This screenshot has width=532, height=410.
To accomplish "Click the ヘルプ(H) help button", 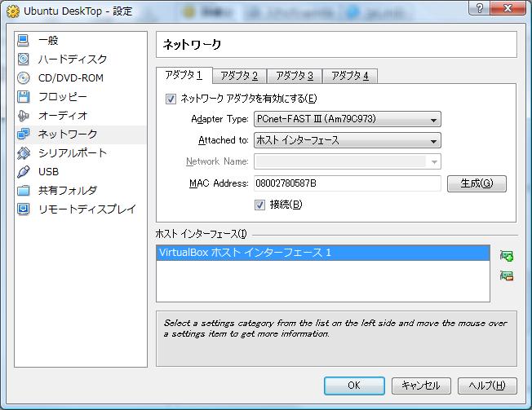I will [487, 386].
